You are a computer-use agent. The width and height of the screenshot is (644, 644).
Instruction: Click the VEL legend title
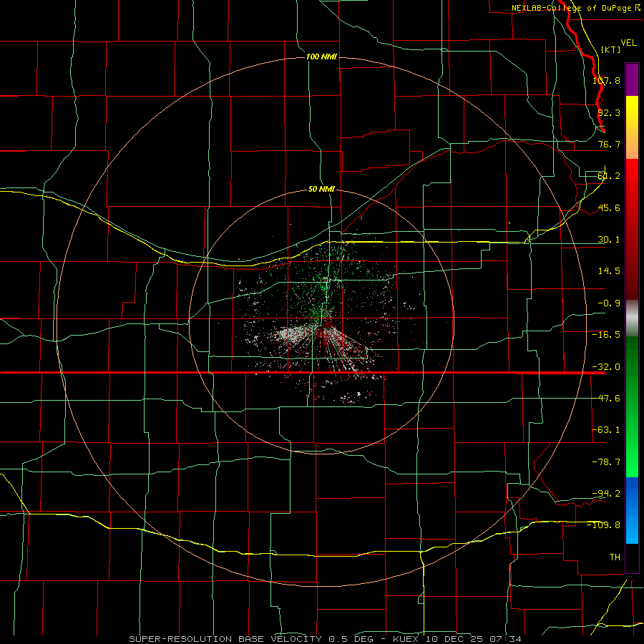(629, 43)
